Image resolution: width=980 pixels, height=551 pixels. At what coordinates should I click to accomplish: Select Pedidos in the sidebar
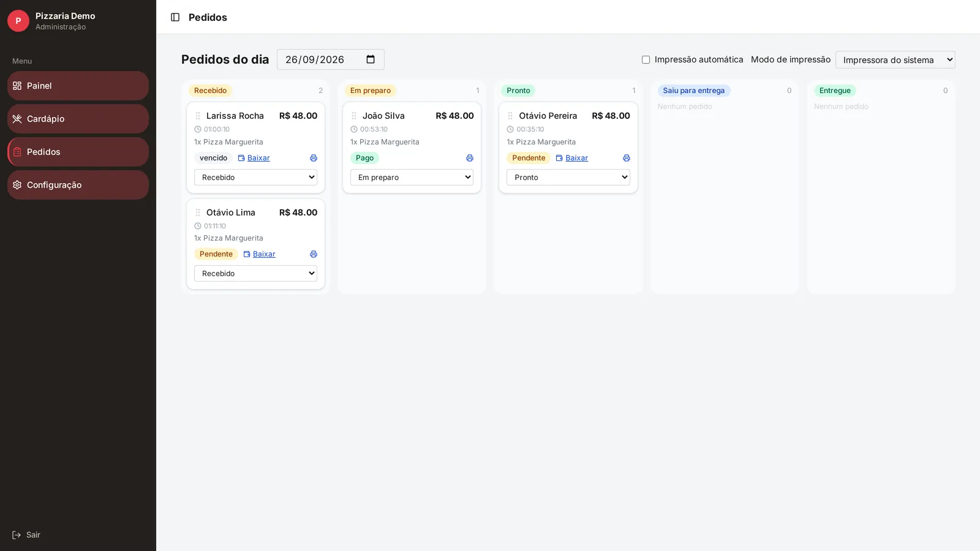(78, 152)
